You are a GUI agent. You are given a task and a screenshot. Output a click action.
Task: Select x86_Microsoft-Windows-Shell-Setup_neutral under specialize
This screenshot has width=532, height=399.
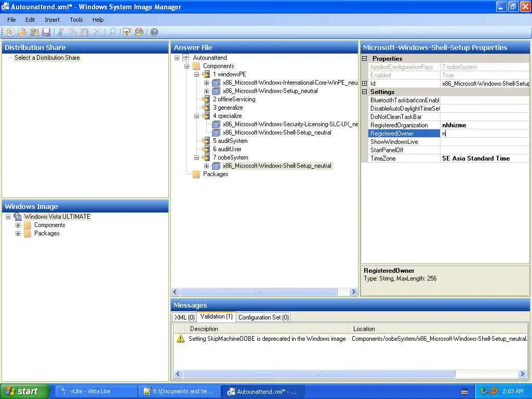click(277, 132)
